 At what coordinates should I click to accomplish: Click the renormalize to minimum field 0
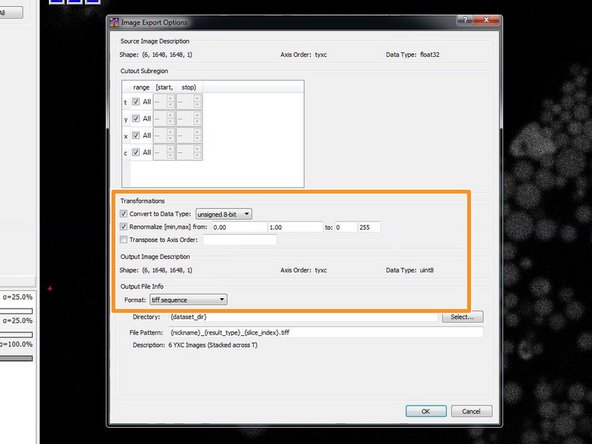(x=345, y=227)
